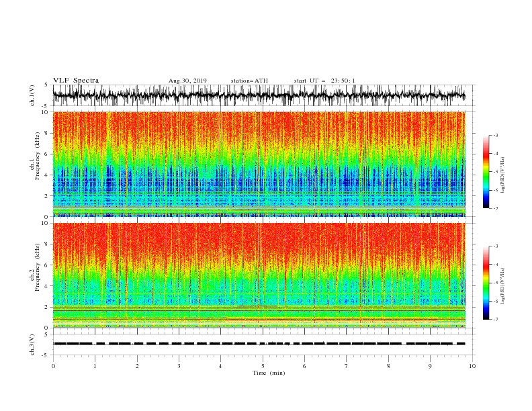This screenshot has width=532, height=411.
Task: Click the ch.2 colorbar gradient scale
Action: click(x=486, y=283)
